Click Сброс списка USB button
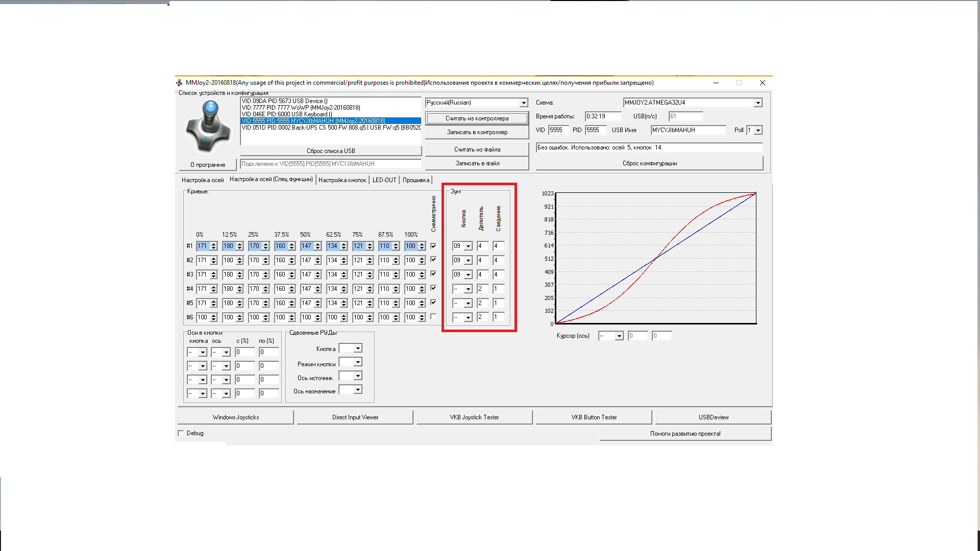 point(331,151)
